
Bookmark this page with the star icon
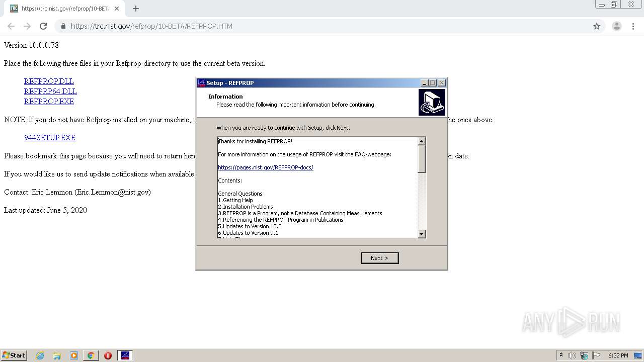[597, 26]
